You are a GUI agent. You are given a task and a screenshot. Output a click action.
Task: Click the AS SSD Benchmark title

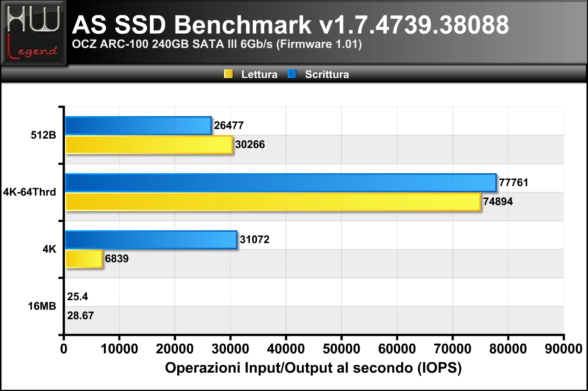tap(290, 24)
